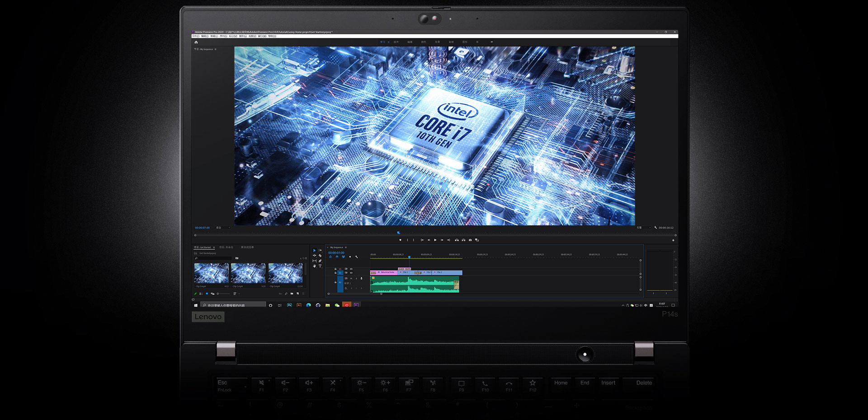The image size is (868, 420).
Task: Click Find magnifier in Project panel footer
Action: (286, 294)
